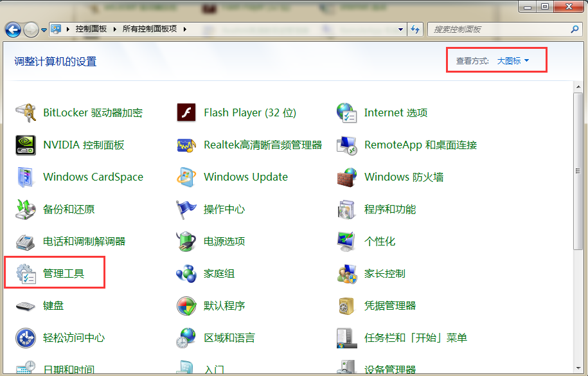Open the 家庭组 spheres icon
Image resolution: width=588 pixels, height=376 pixels.
186,274
